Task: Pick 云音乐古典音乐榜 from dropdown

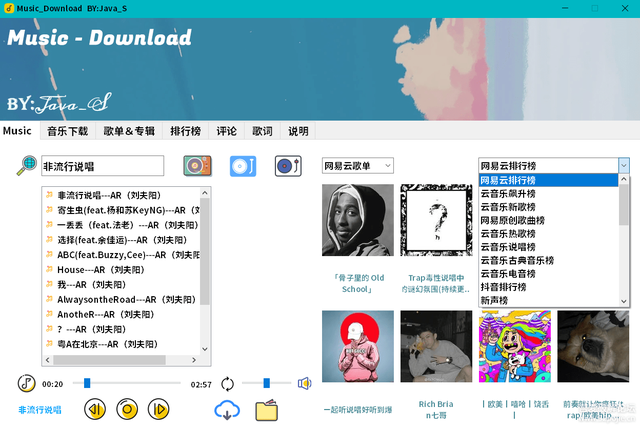Action: [548, 260]
